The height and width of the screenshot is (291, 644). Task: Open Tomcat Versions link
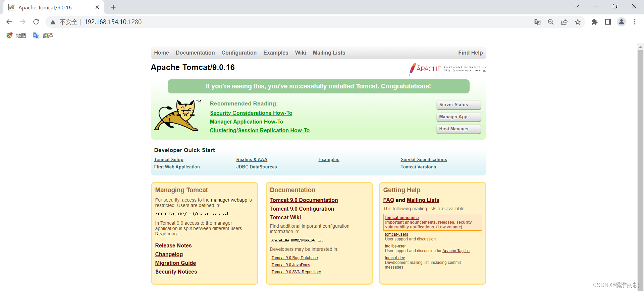[x=418, y=167]
